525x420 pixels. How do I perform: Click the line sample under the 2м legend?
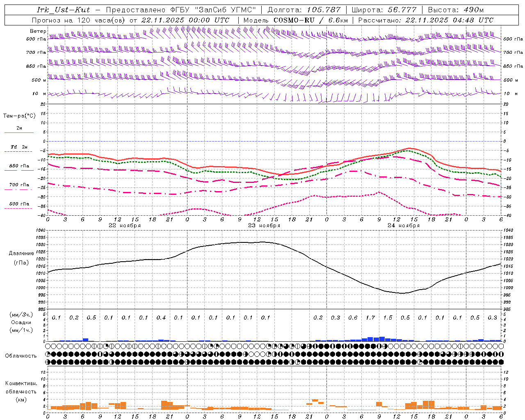19,132
